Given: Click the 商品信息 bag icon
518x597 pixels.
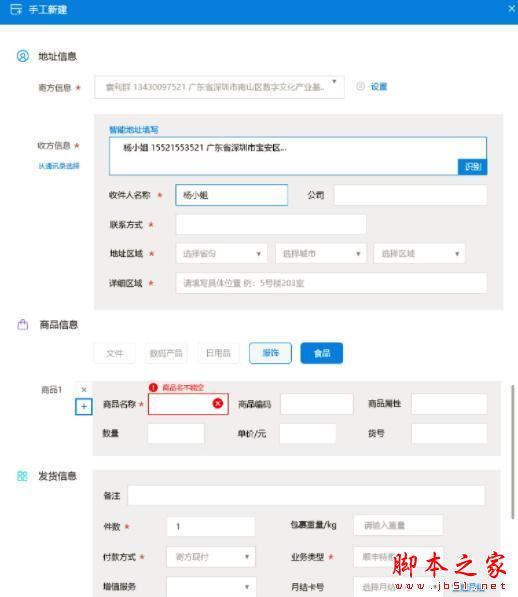Looking at the screenshot, I should (23, 324).
